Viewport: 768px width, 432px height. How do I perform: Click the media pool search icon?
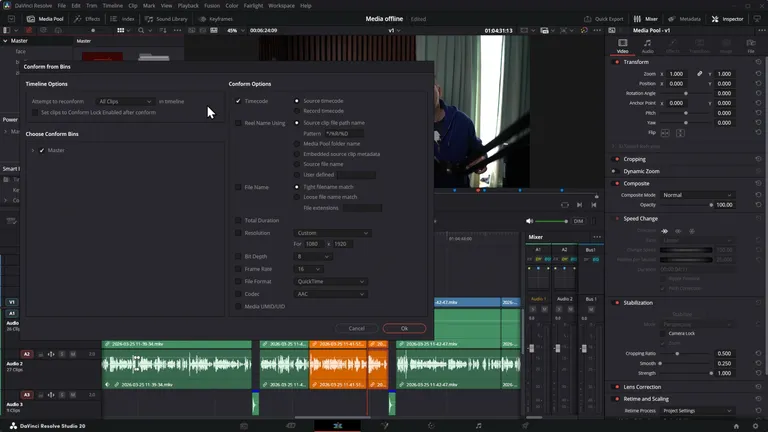point(141,30)
